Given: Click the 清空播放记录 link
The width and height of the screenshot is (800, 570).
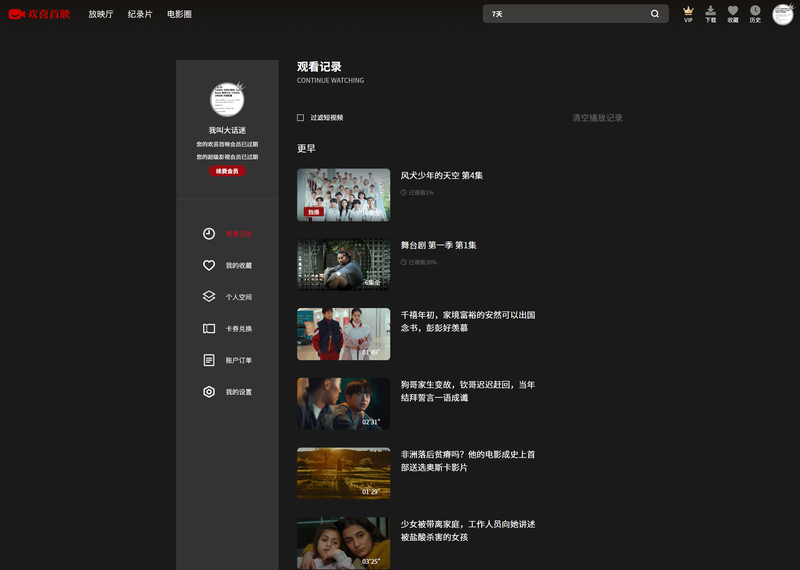Looking at the screenshot, I should [x=597, y=118].
